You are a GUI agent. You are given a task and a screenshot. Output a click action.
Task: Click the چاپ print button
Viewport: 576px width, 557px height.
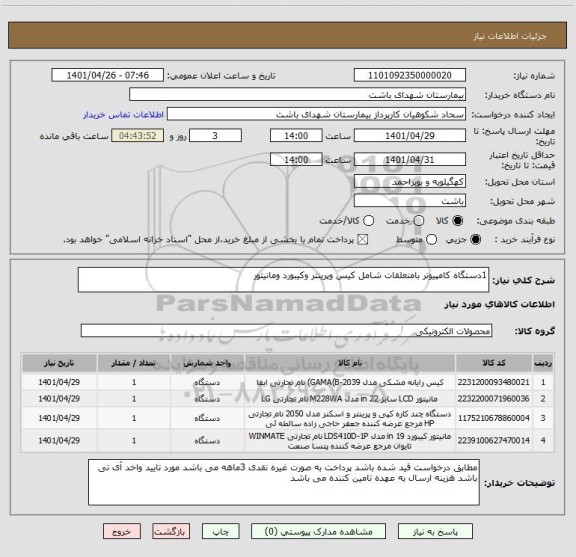coord(221,531)
